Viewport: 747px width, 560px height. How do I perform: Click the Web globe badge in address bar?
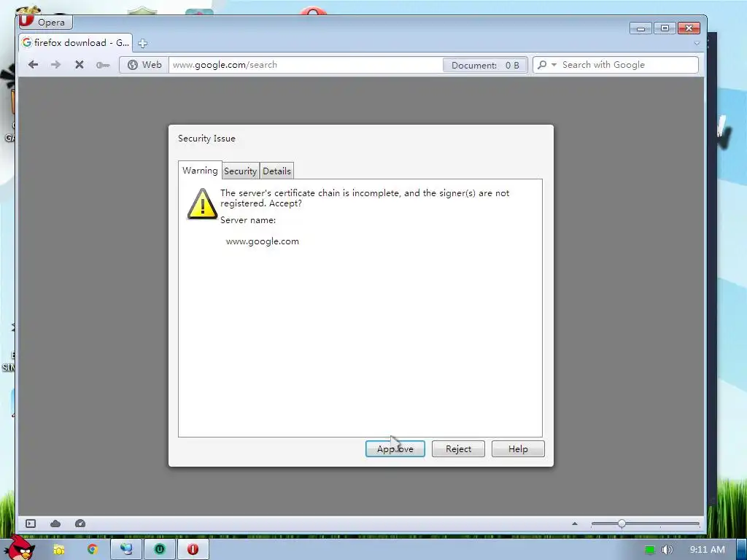144,65
